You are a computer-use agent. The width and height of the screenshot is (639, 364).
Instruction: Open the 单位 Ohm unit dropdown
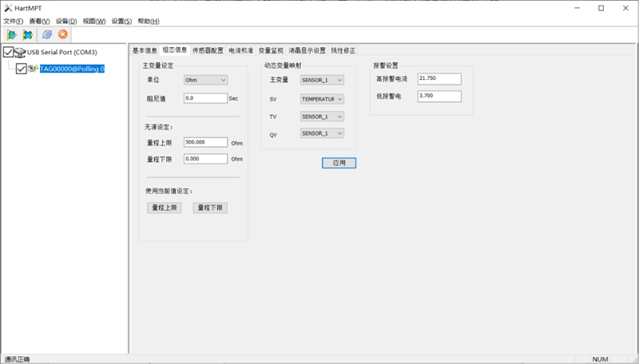(x=205, y=80)
